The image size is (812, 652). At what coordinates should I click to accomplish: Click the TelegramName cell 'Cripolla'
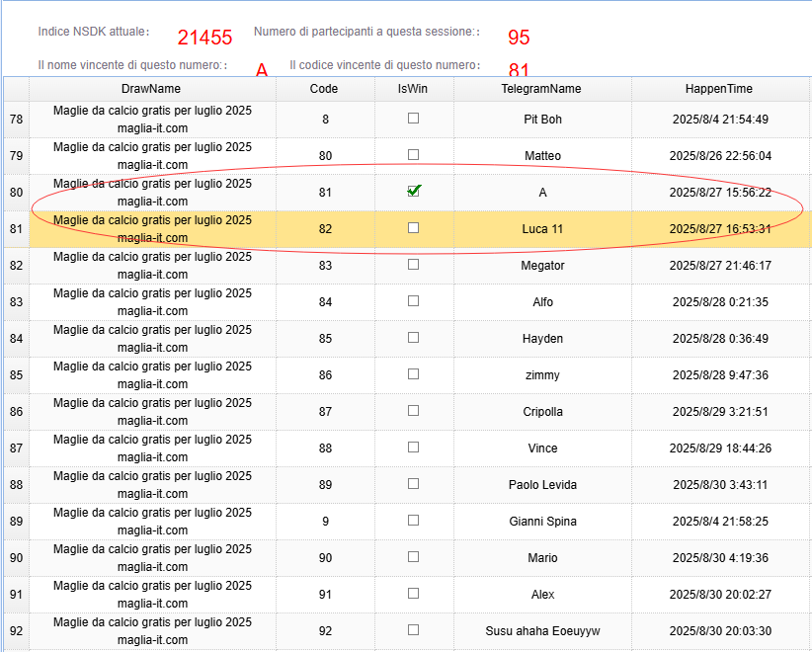[542, 412]
